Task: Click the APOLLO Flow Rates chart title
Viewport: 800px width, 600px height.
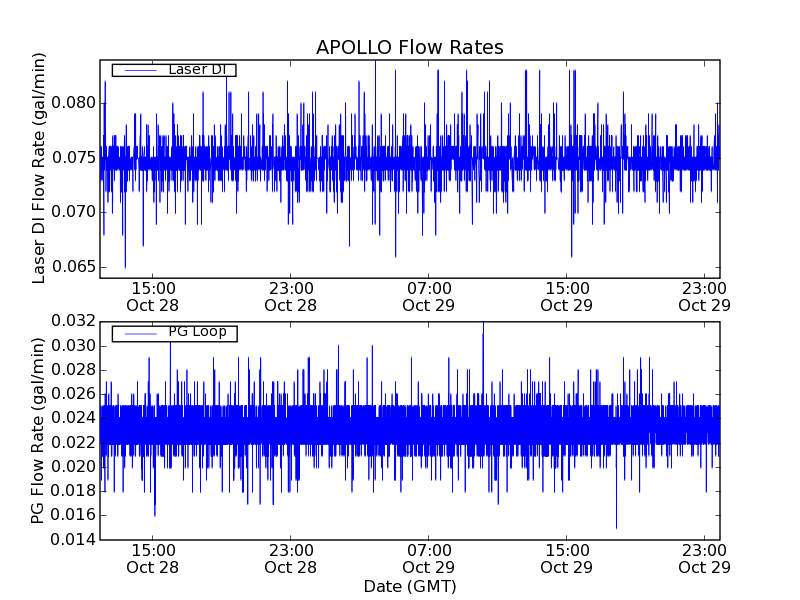Action: [x=409, y=48]
